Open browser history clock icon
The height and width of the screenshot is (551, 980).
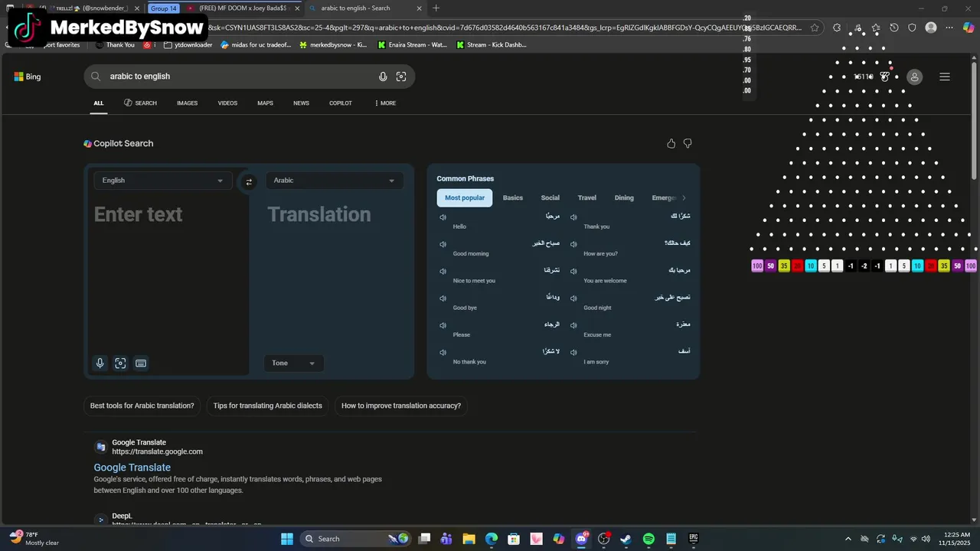[x=893, y=28]
